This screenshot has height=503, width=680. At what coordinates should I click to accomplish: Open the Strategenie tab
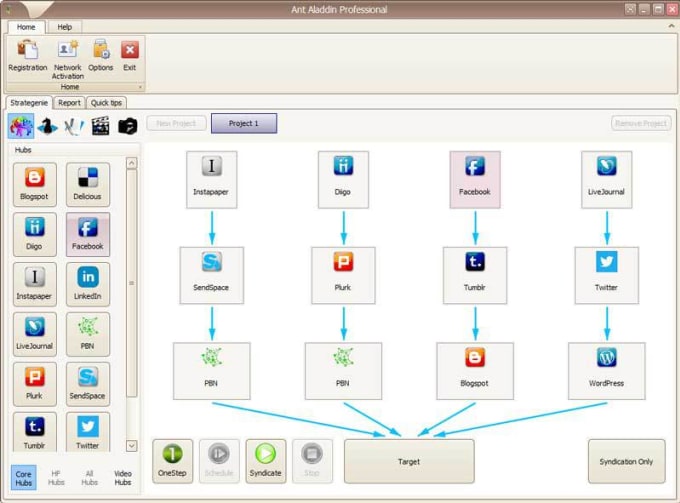[x=29, y=103]
